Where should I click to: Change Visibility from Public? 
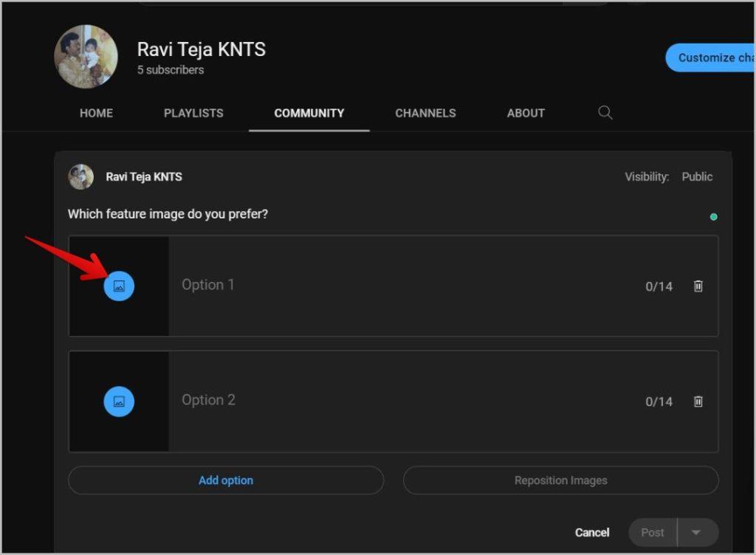[x=697, y=177]
